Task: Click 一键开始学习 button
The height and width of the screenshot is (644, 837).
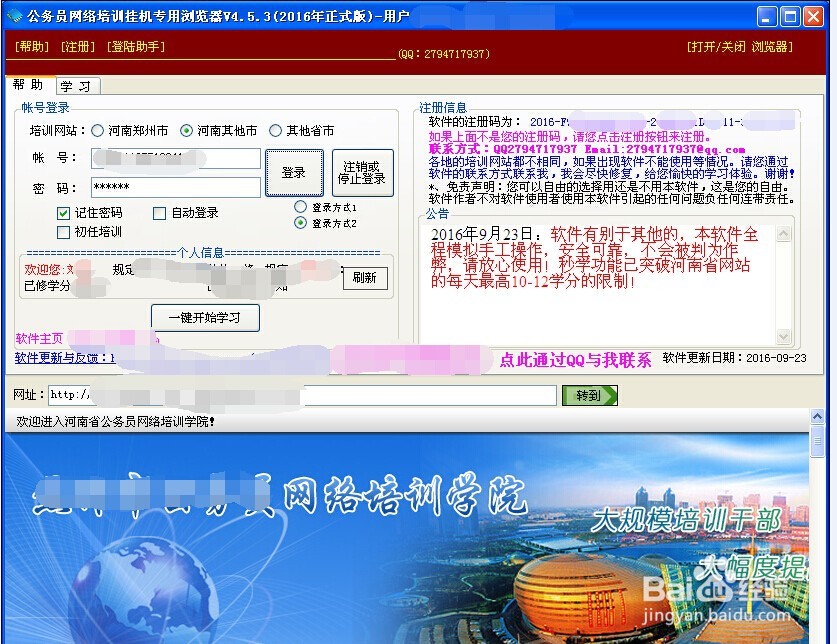Action: pyautogui.click(x=205, y=318)
